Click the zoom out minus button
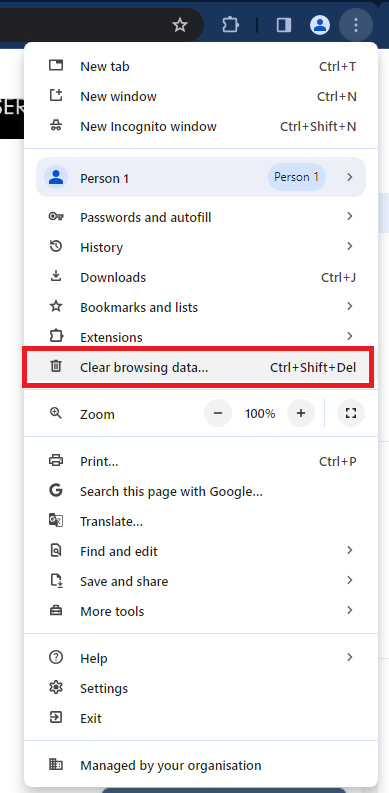The height and width of the screenshot is (793, 389). pos(218,413)
